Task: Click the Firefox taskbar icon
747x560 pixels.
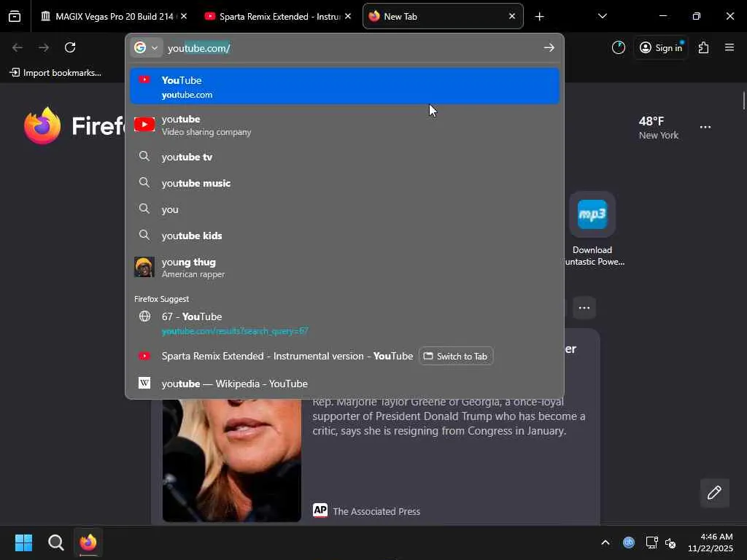Action: (x=88, y=542)
